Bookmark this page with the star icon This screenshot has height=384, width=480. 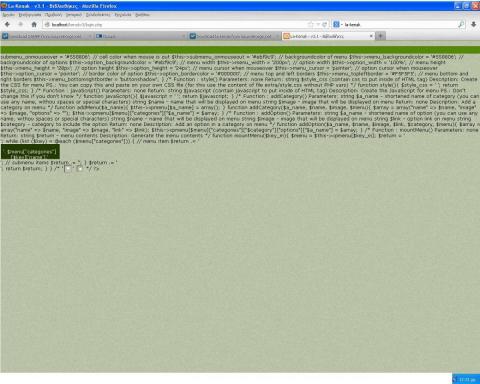(x=310, y=24)
